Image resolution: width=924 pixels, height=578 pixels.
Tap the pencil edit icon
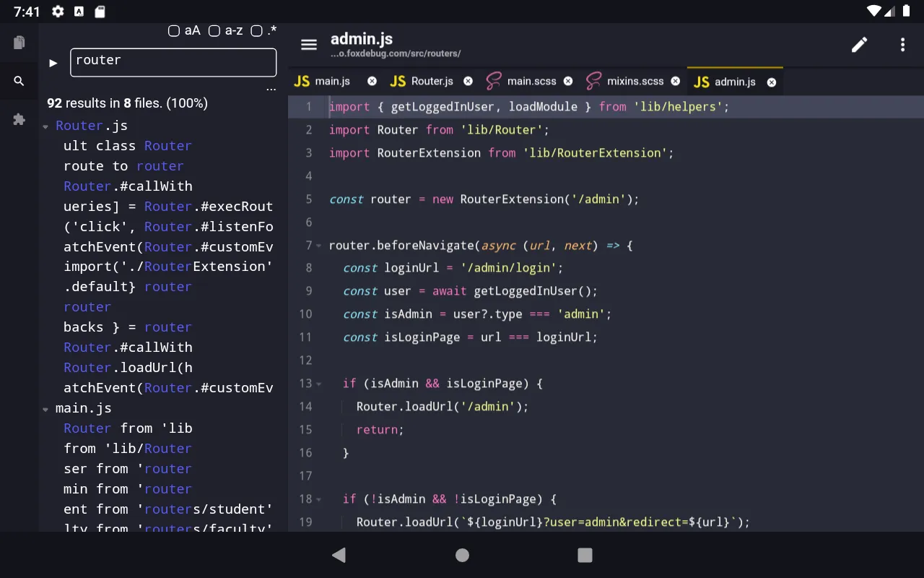click(859, 45)
